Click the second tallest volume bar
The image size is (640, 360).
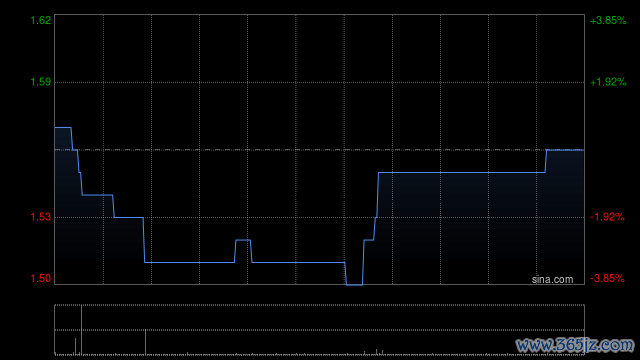[145, 342]
